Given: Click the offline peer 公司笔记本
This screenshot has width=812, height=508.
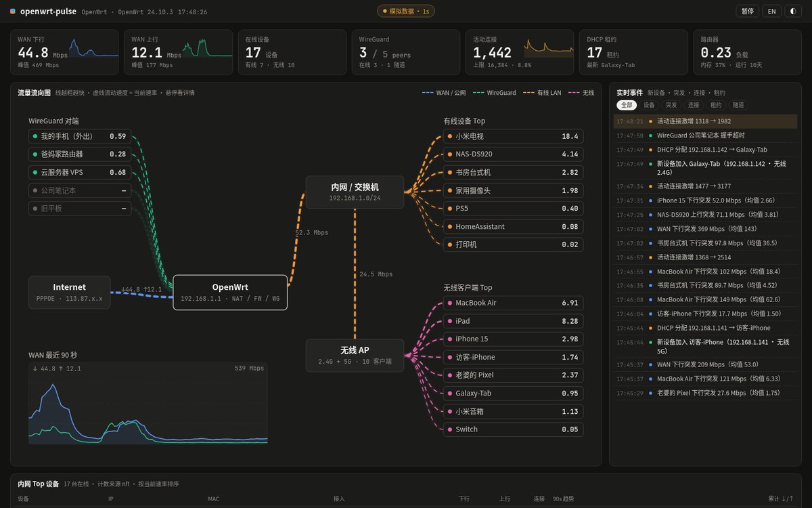Looking at the screenshot, I should point(80,190).
